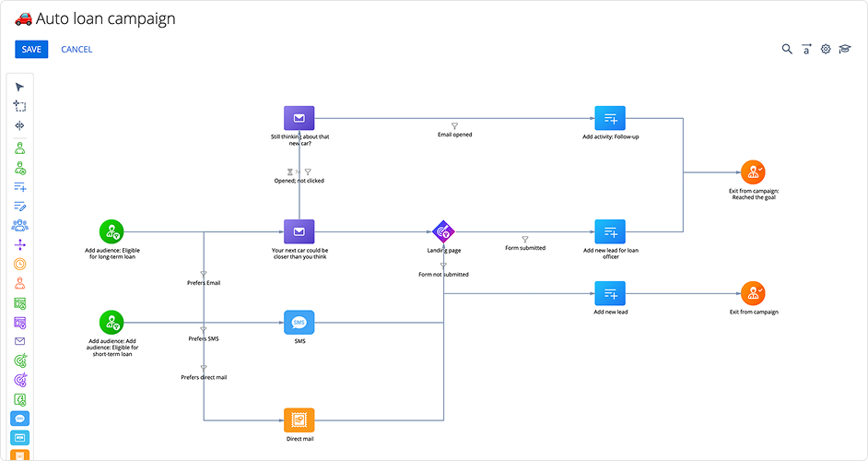Image resolution: width=868 pixels, height=461 pixels.
Task: Click the orange Direct mail node
Action: click(299, 420)
